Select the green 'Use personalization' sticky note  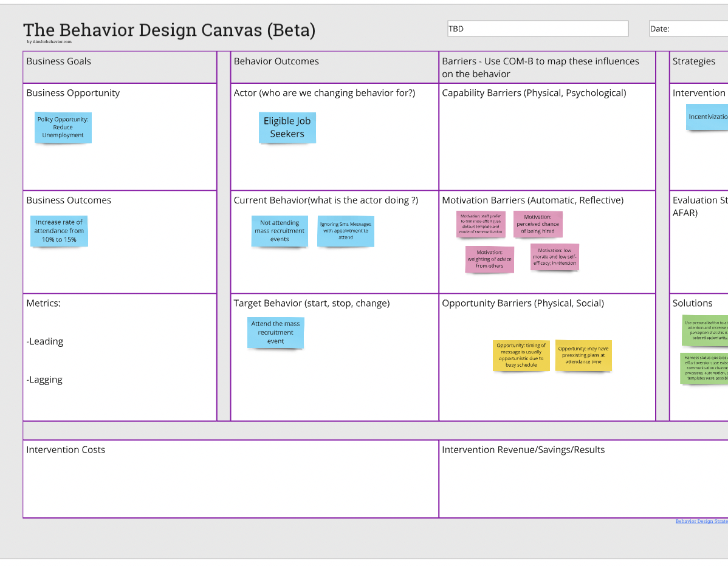click(x=705, y=330)
